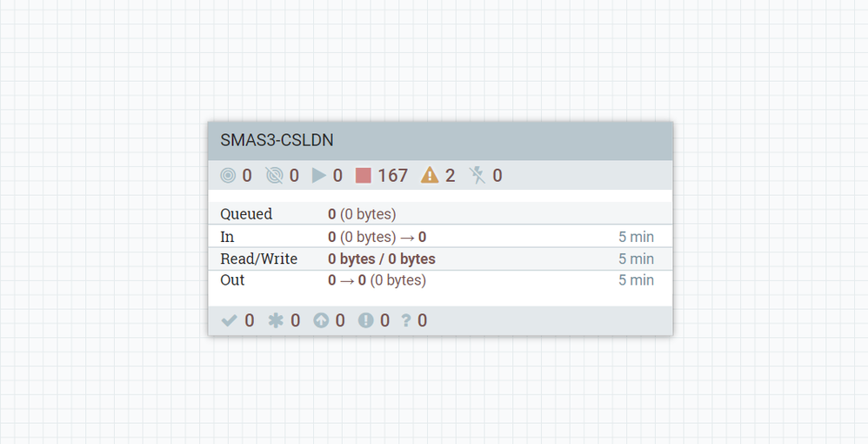Image resolution: width=868 pixels, height=444 pixels.
Task: Click the sync failure question mark icon
Action: pos(406,320)
